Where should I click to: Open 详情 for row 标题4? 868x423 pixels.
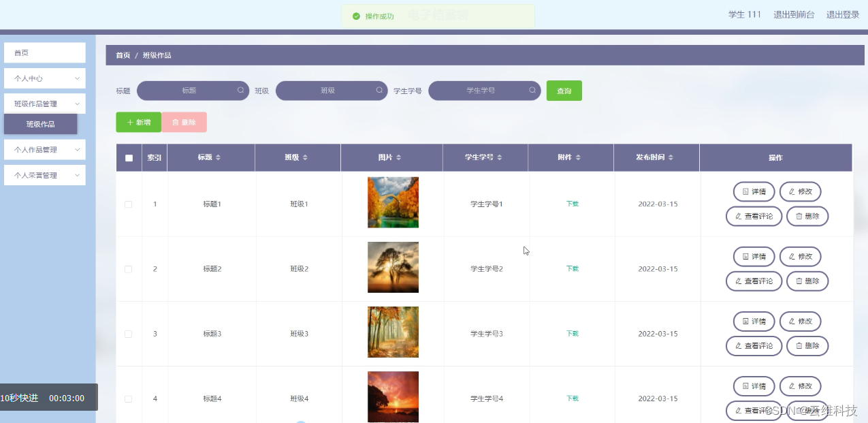[x=754, y=386]
